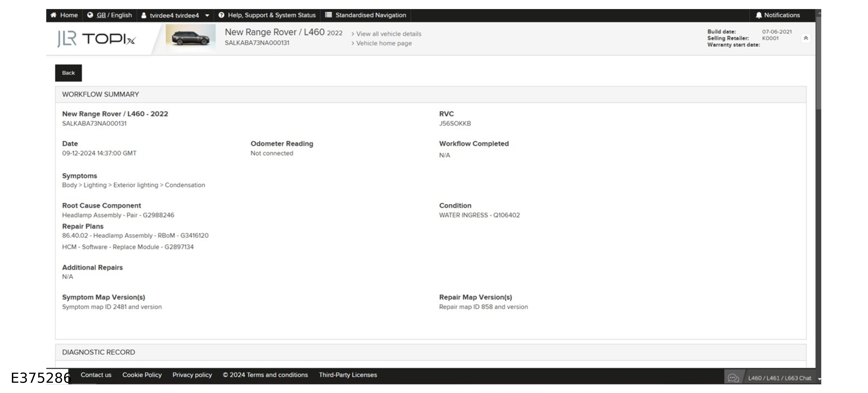Click the Back button
This screenshot has height=393, width=868.
coord(68,73)
